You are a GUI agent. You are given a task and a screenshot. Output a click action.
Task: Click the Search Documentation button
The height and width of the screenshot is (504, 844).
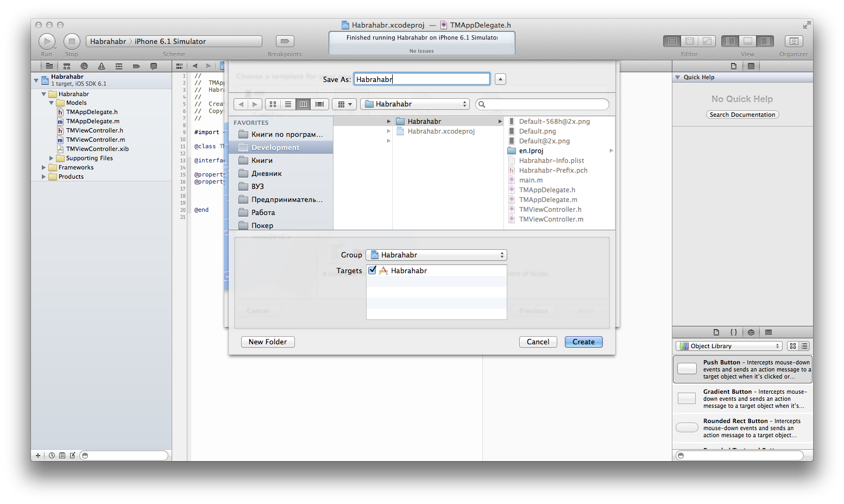tap(742, 115)
